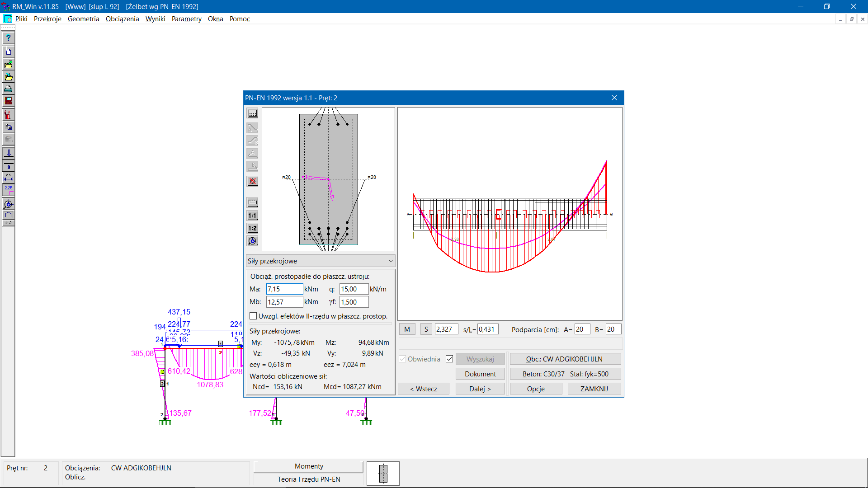The image size is (868, 488).
Task: Open the Pliki menu
Action: click(x=21, y=19)
